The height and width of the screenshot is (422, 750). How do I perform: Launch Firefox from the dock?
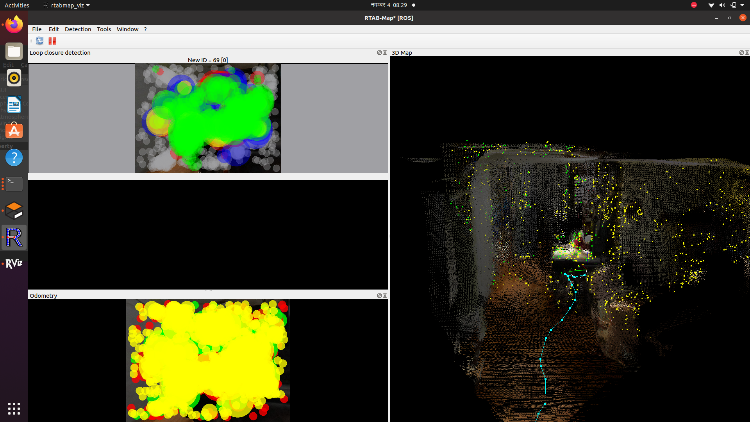(x=14, y=25)
